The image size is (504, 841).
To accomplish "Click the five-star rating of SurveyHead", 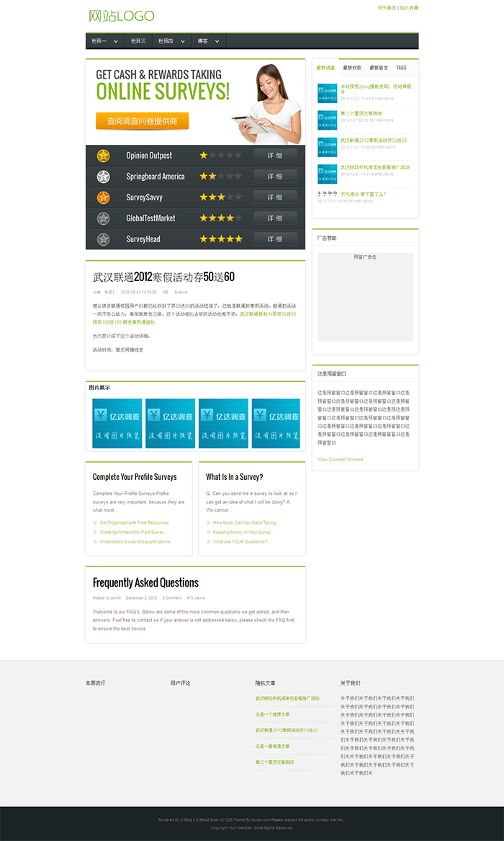I will 220,239.
